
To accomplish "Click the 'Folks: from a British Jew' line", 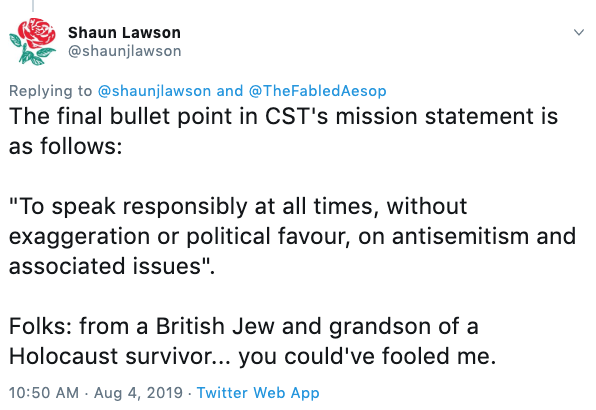I will tap(243, 326).
